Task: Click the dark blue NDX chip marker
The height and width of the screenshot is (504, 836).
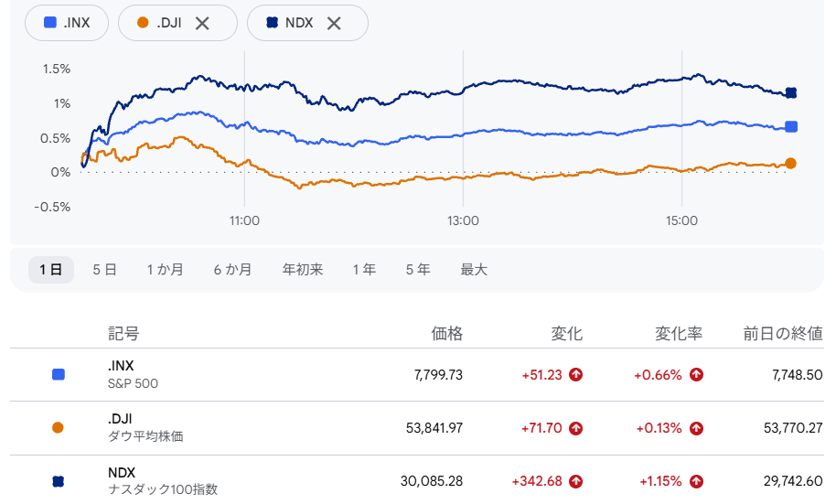Action: coord(272,22)
